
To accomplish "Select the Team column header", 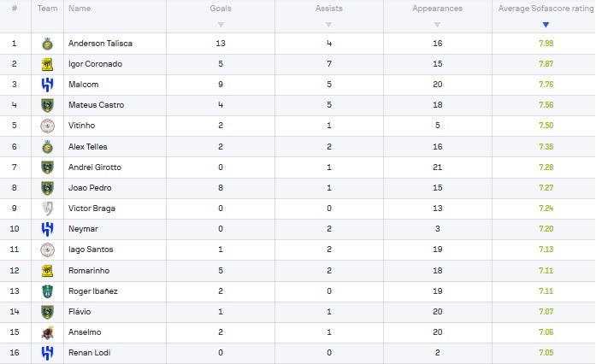I will point(47,9).
